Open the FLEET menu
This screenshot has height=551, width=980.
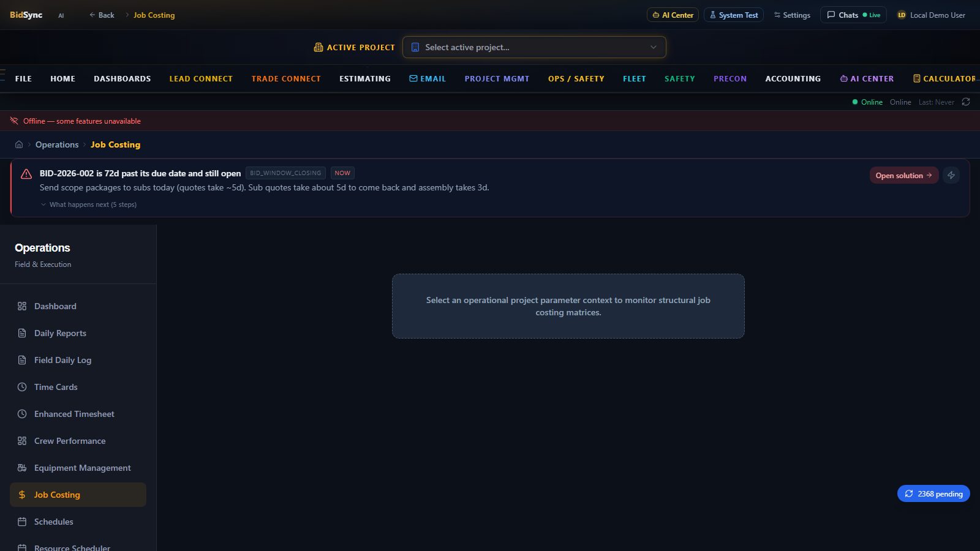(x=635, y=78)
